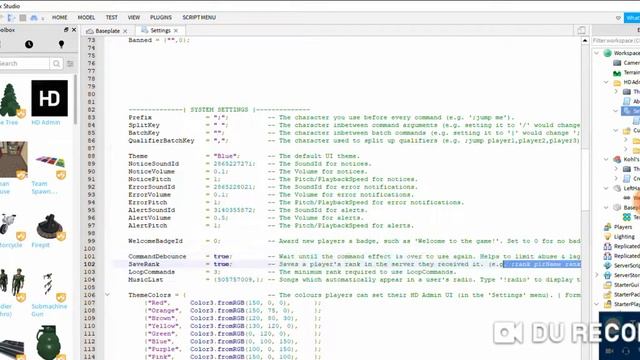640x360 pixels.
Task: Click the WelcomeBadgeId setting on line 99
Action: point(156,241)
